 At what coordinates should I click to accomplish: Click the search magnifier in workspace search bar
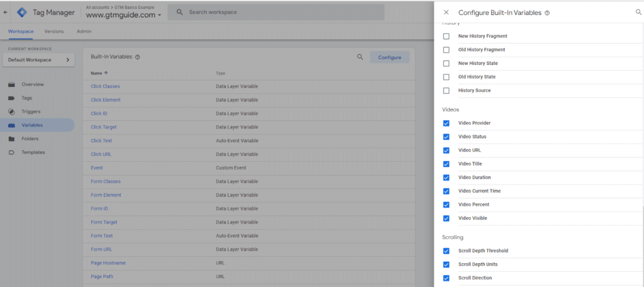pos(179,13)
